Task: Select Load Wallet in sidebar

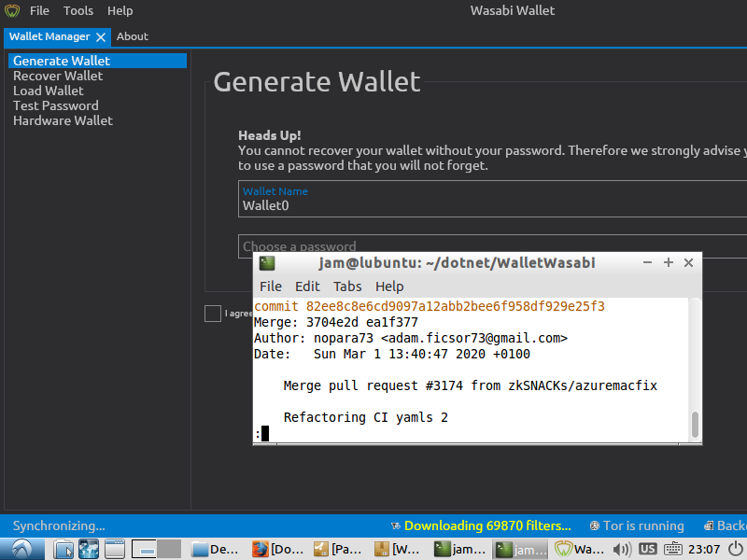Action: (97, 91)
